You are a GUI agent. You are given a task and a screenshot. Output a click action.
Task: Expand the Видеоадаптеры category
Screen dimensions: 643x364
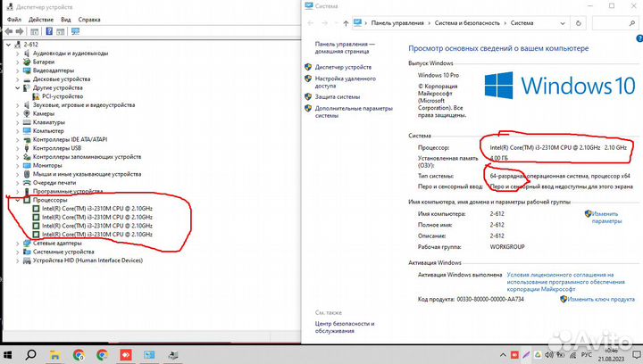coord(18,70)
